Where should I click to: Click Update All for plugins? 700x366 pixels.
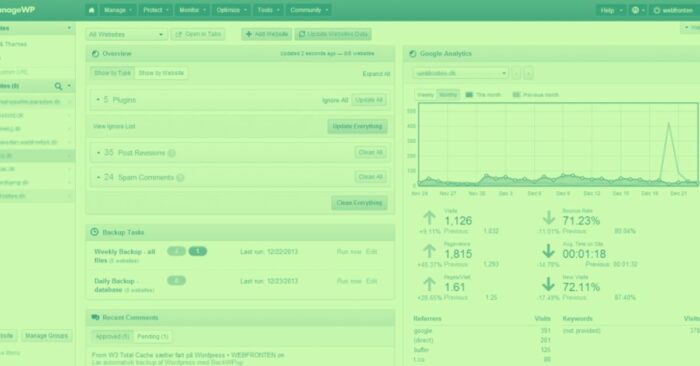click(369, 100)
